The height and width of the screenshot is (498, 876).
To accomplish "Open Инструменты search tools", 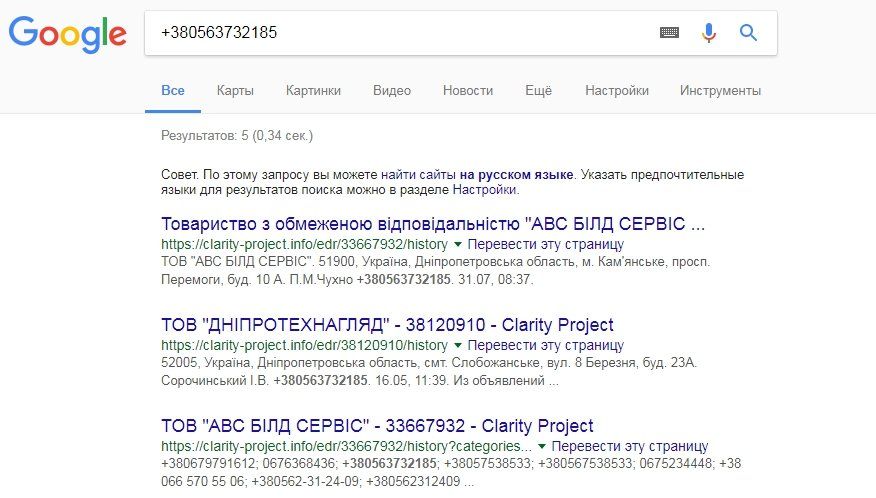I will point(720,91).
